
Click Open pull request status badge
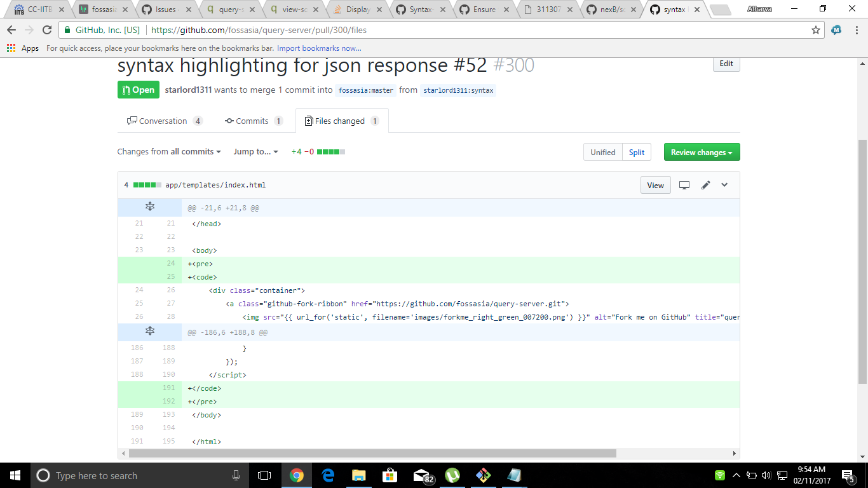139,90
